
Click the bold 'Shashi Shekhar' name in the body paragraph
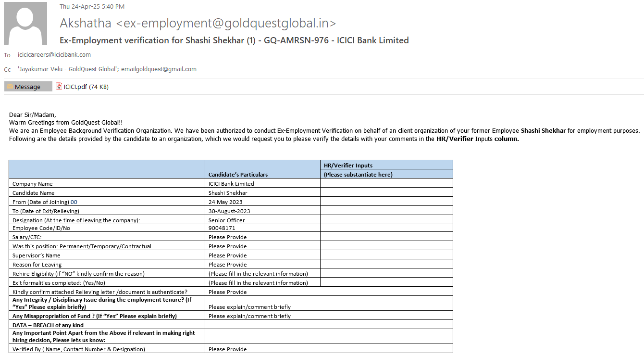[x=543, y=130]
